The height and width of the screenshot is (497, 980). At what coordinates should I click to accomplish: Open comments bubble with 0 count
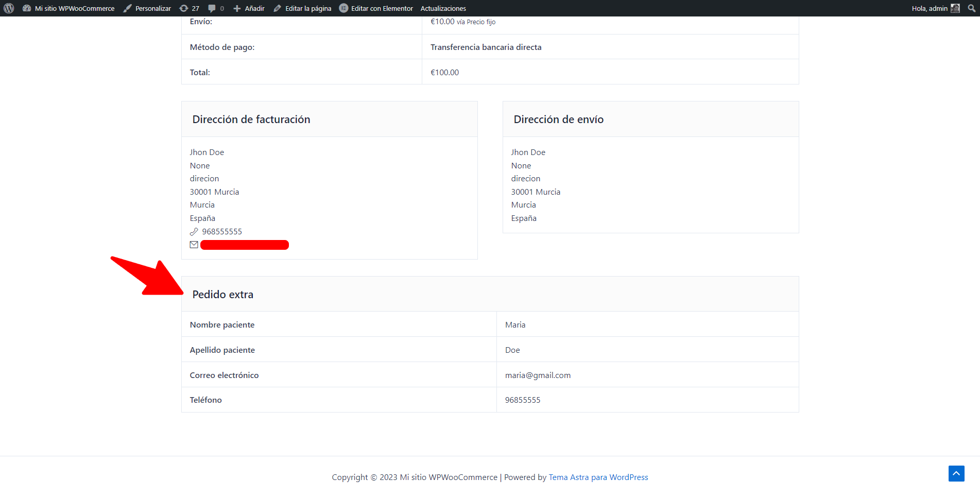(216, 8)
